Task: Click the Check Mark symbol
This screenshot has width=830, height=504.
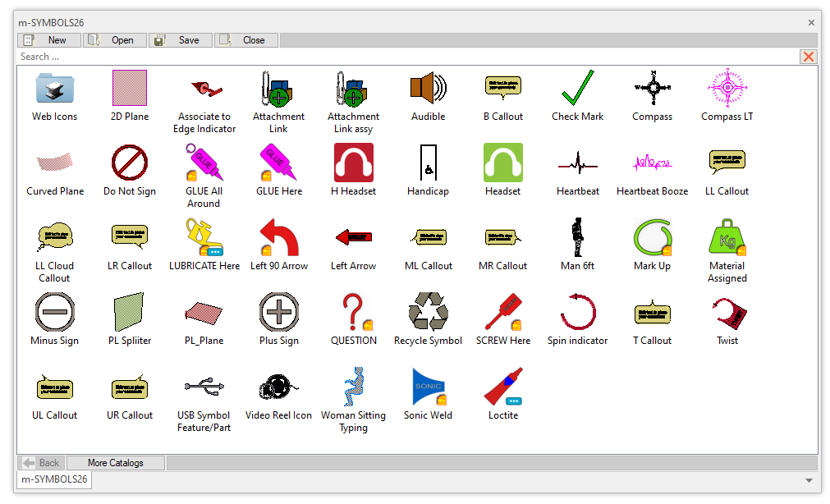Action: click(577, 88)
